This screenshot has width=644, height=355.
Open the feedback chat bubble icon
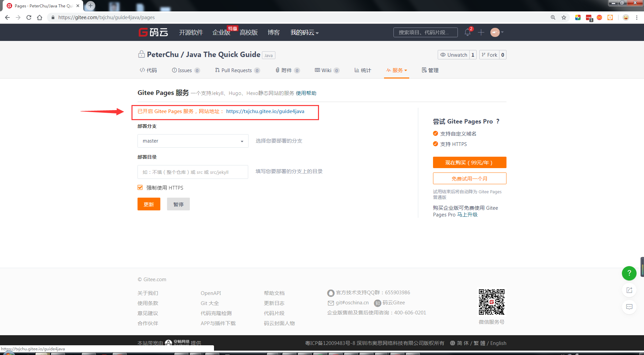click(629, 307)
